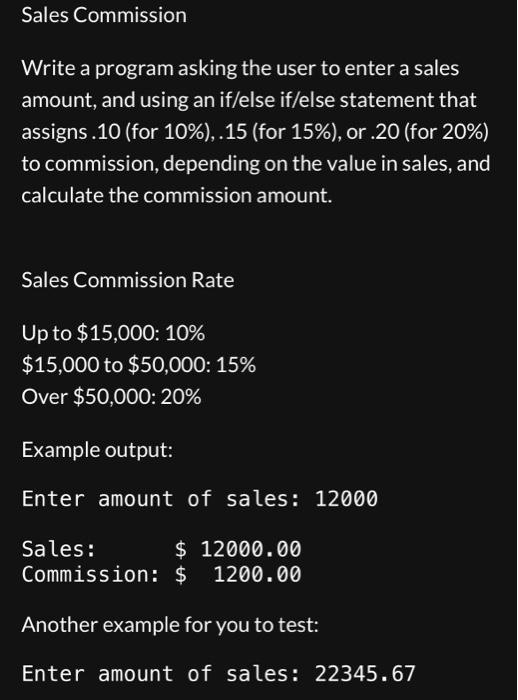Click the "$15,000 to $50,000: 15%" line
This screenshot has width=518, height=700.
tap(139, 365)
